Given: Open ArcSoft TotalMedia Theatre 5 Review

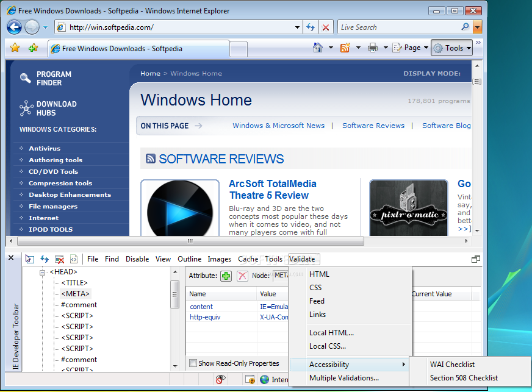Looking at the screenshot, I should pos(273,189).
